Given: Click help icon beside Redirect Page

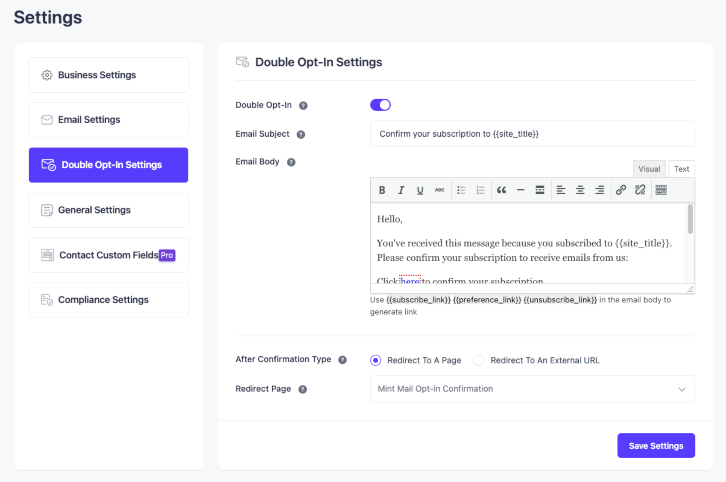Looking at the screenshot, I should click(303, 389).
